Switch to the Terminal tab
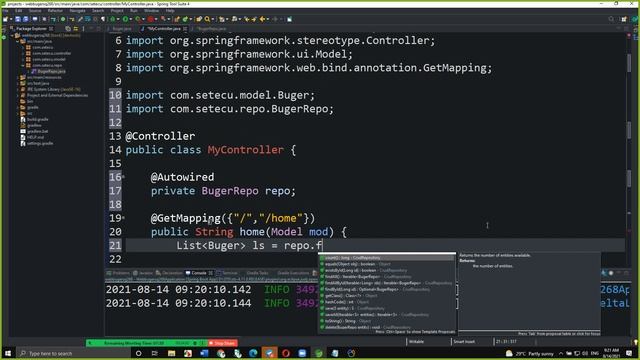The image size is (640, 360). click(227, 273)
